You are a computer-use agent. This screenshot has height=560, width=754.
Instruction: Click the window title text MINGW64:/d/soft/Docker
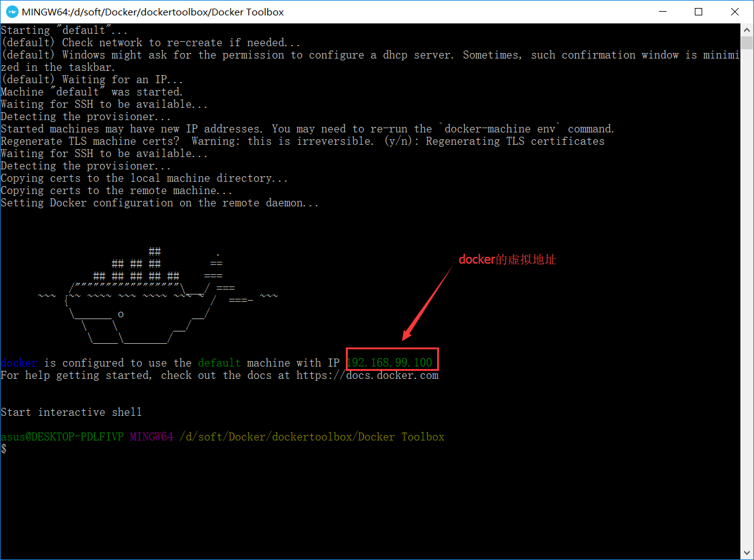coord(153,12)
